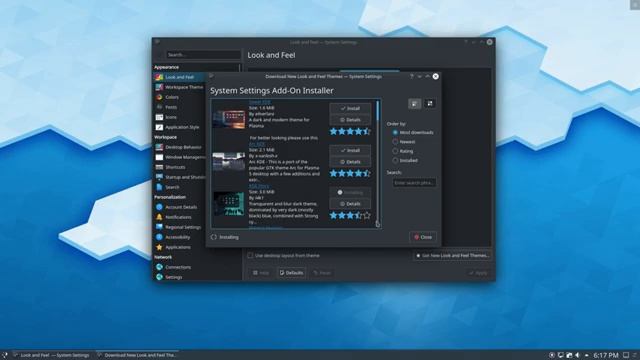Click System Settings sidebar search field

[x=203, y=55]
